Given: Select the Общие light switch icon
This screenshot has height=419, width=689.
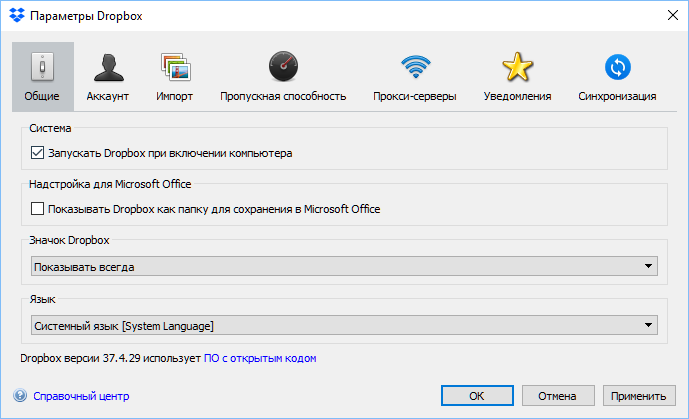Looking at the screenshot, I should (x=42, y=67).
